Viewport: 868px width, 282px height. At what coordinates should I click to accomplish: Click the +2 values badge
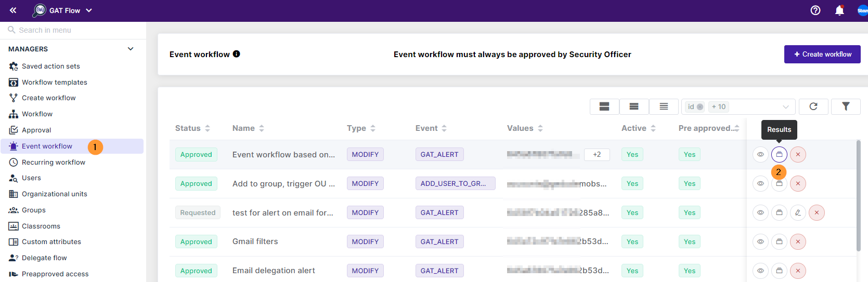pos(597,154)
